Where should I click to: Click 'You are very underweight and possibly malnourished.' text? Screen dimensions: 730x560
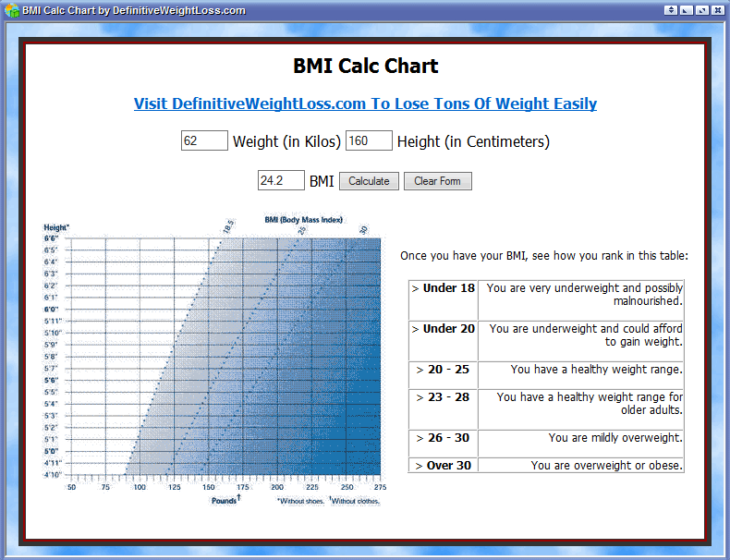tap(585, 295)
